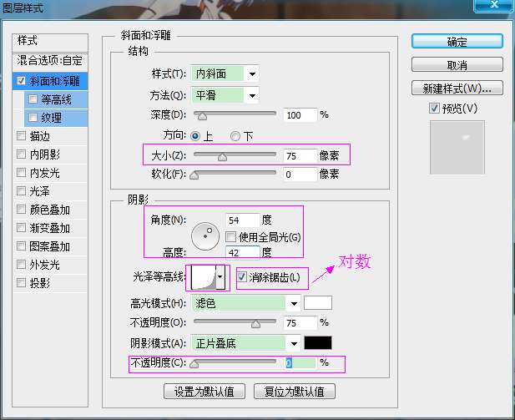Toggle the 使用全局光 checkbox
The height and width of the screenshot is (420, 515).
click(x=230, y=237)
